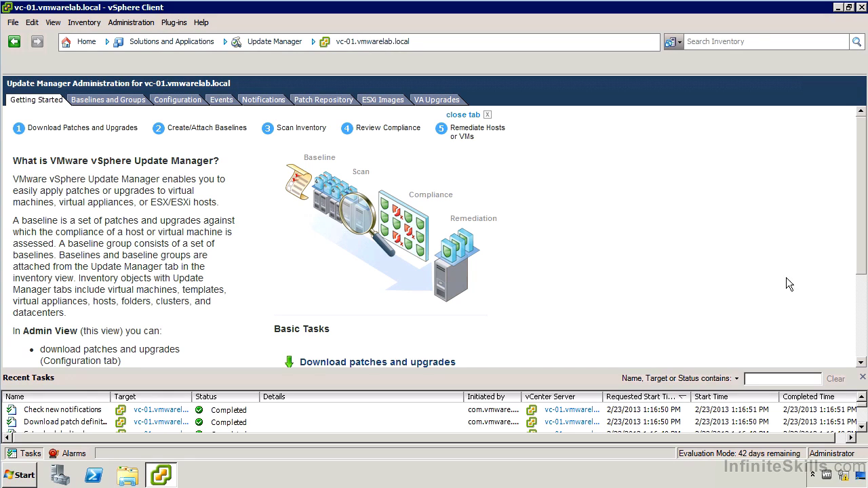Click the Tasks icon in status bar
The width and height of the screenshot is (868, 488).
tap(12, 453)
